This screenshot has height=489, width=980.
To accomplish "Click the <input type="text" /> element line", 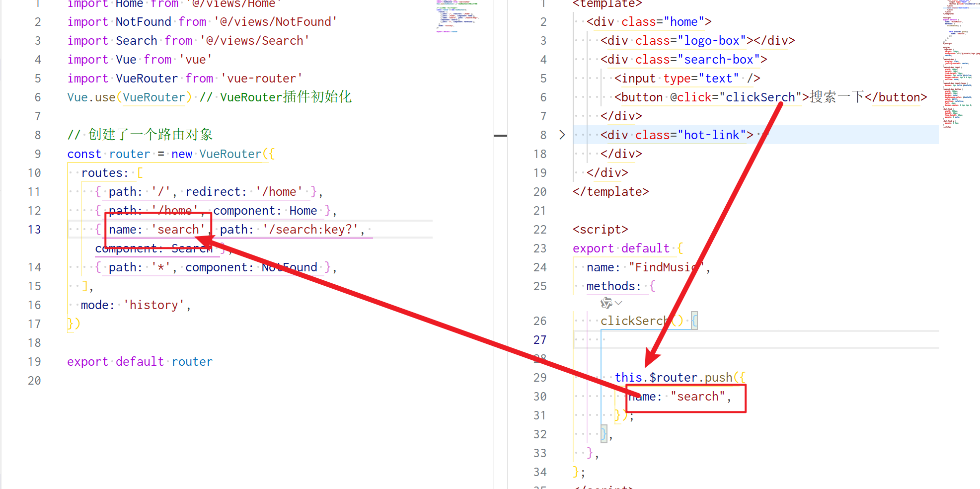I will [x=687, y=79].
